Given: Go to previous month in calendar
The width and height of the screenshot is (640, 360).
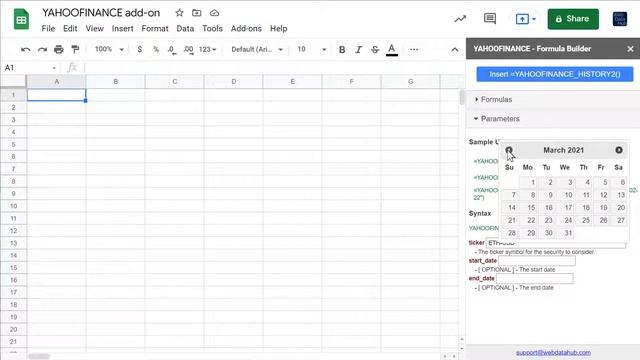Looking at the screenshot, I should click(x=509, y=150).
